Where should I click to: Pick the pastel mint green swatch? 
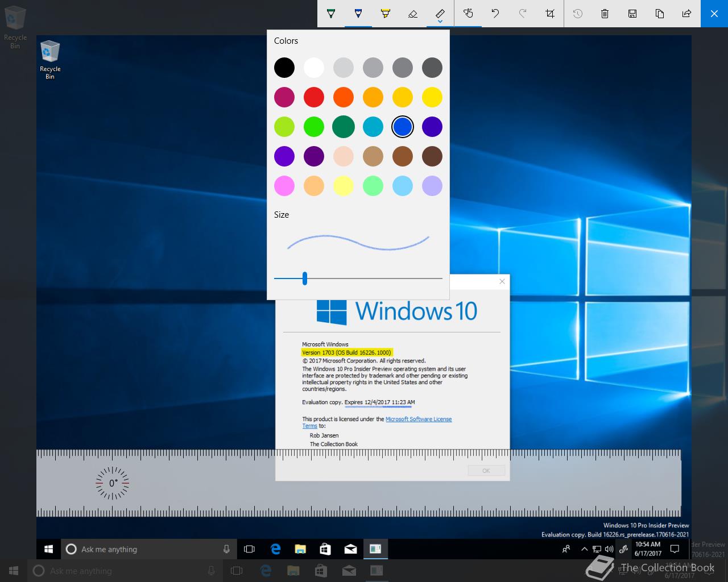[x=373, y=186]
